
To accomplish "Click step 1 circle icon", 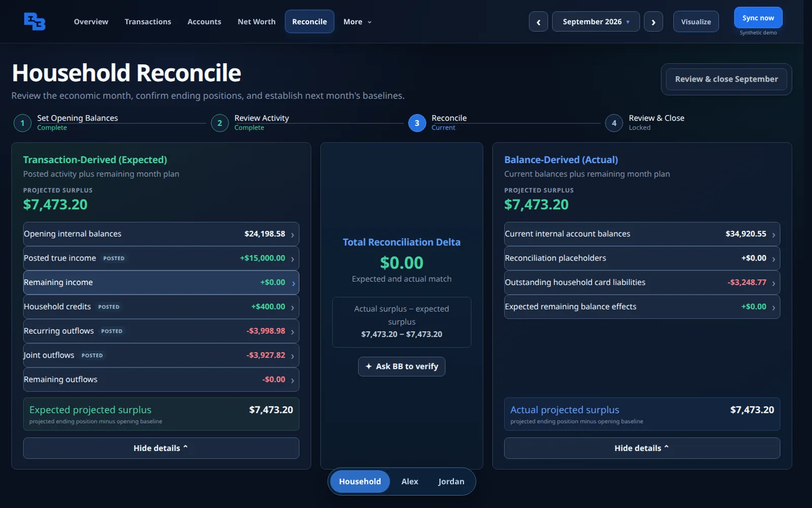I will tap(22, 123).
